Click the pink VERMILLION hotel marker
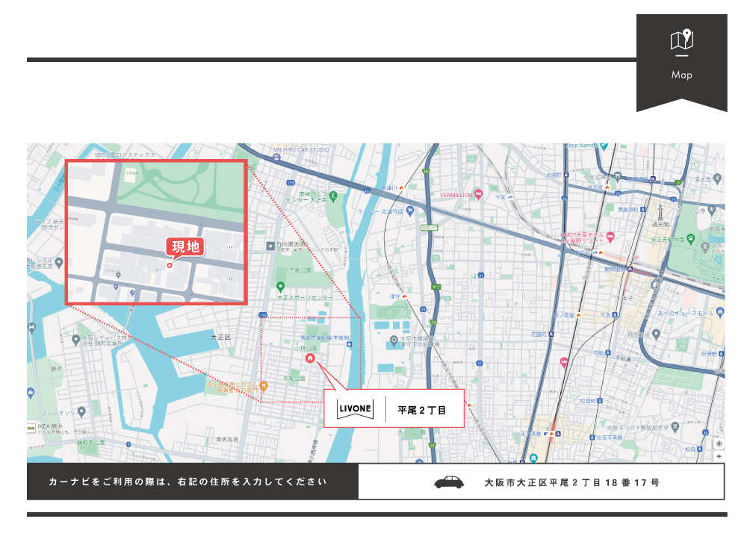Screen dimensions: 747x560 point(480,194)
